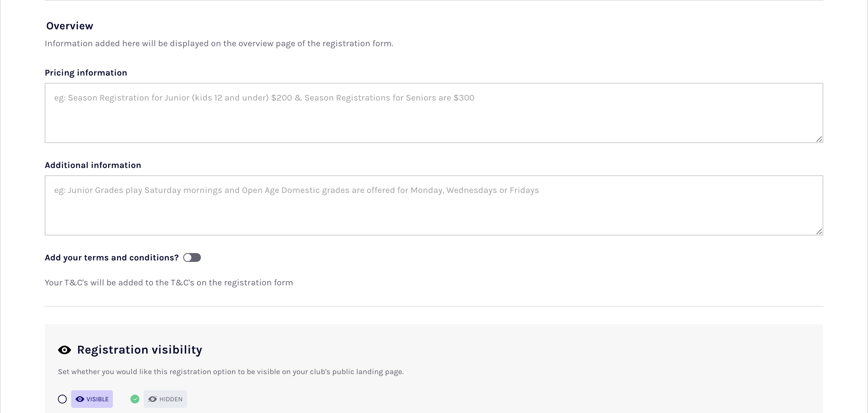Image resolution: width=868 pixels, height=413 pixels.
Task: Click the green checkmark next to HIDDEN
Action: click(x=135, y=399)
